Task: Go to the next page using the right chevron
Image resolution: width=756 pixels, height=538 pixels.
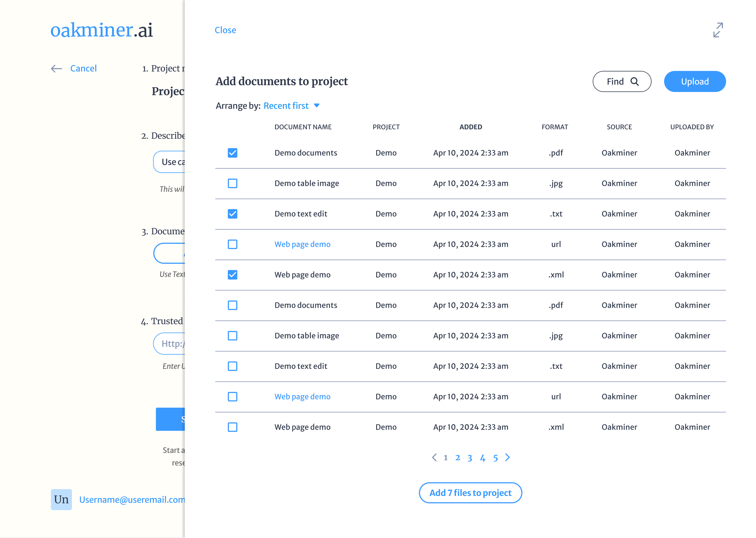Action: point(507,458)
